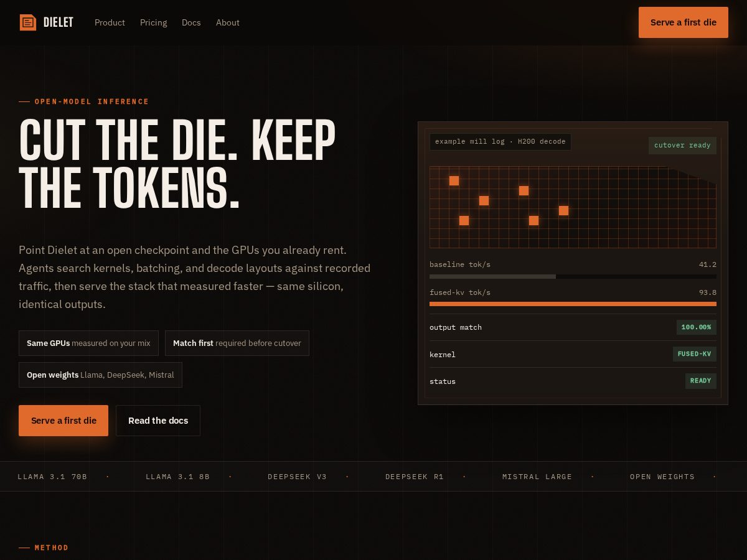Click the Read the docs button
This screenshot has width=747, height=560.
[x=158, y=421]
